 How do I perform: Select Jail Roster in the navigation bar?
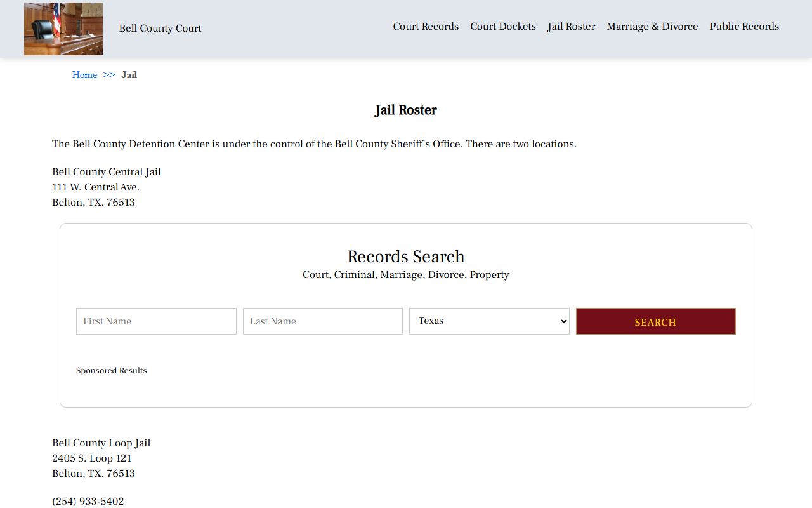pos(571,27)
